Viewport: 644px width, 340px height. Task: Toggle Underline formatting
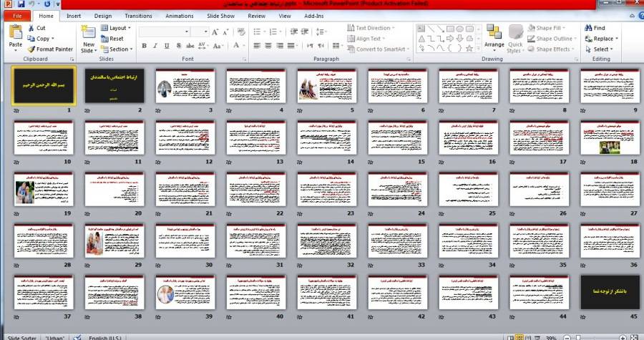[x=167, y=46]
